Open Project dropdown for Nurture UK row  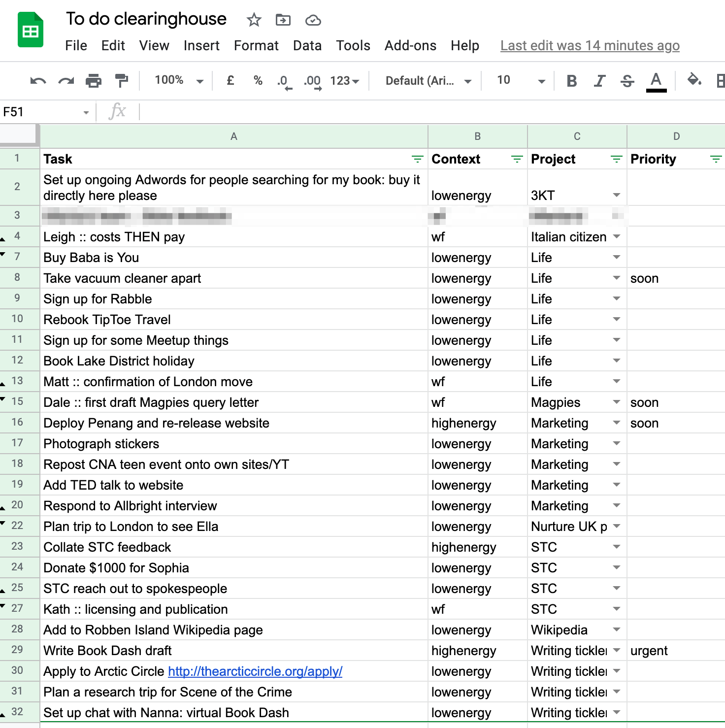(x=616, y=527)
